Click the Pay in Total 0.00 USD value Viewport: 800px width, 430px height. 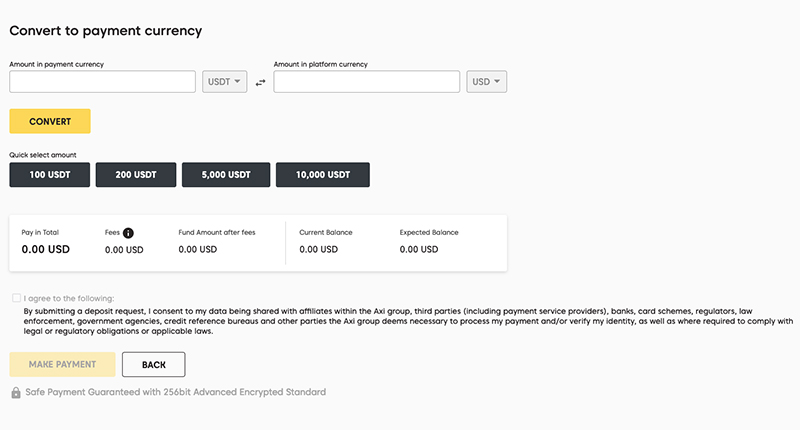tap(45, 249)
